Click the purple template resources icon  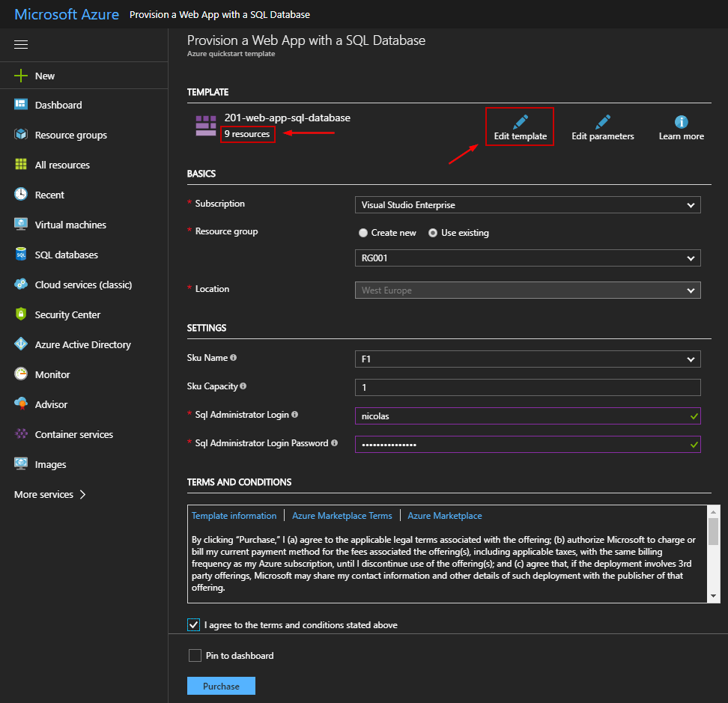[206, 126]
